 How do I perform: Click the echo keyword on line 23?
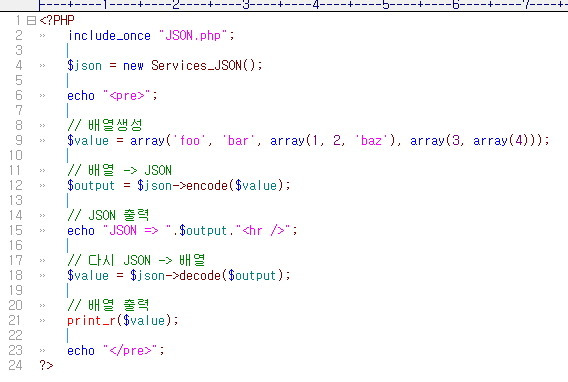(x=81, y=350)
